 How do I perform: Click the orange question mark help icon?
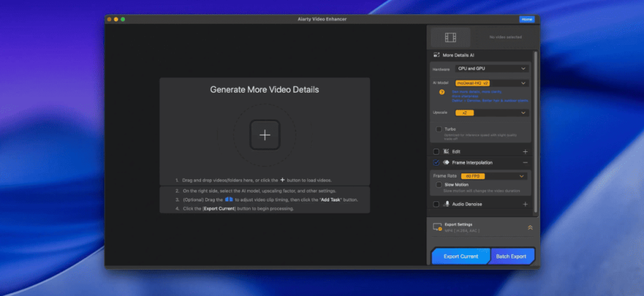tap(442, 92)
